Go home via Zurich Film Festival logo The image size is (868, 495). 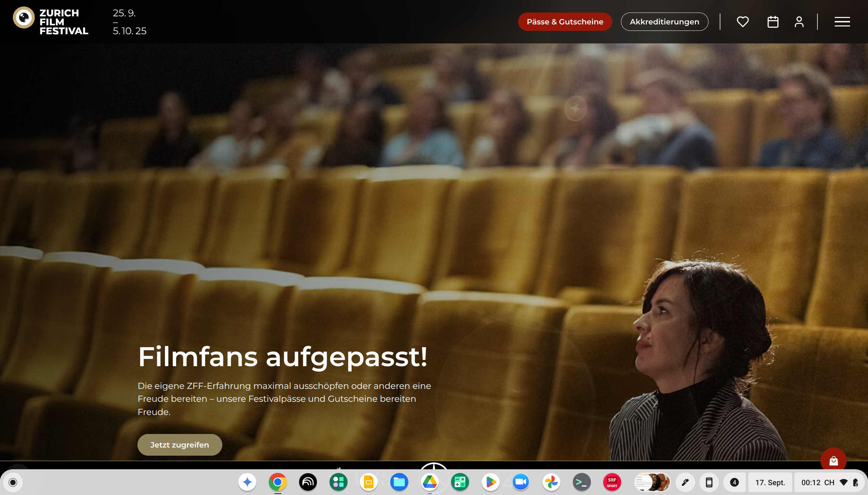51,22
